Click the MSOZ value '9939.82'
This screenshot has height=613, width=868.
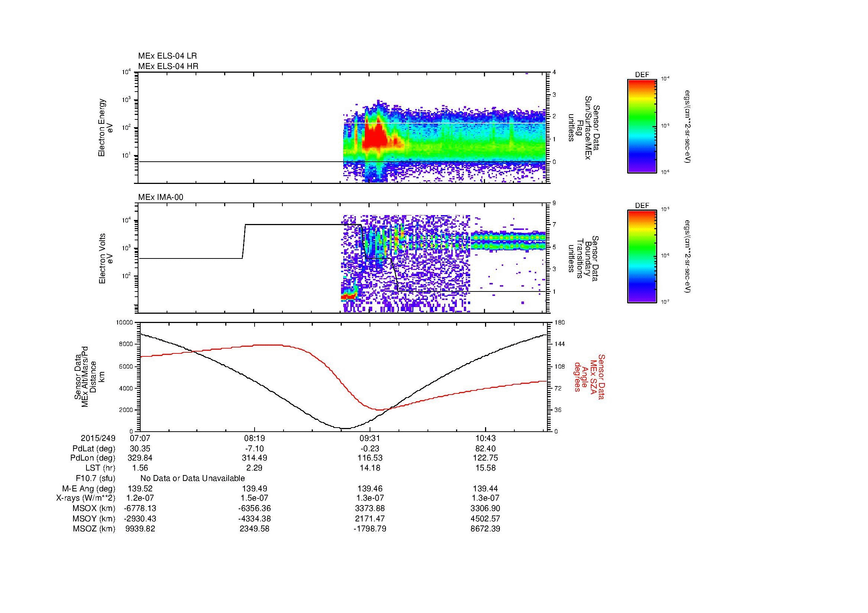[x=140, y=529]
